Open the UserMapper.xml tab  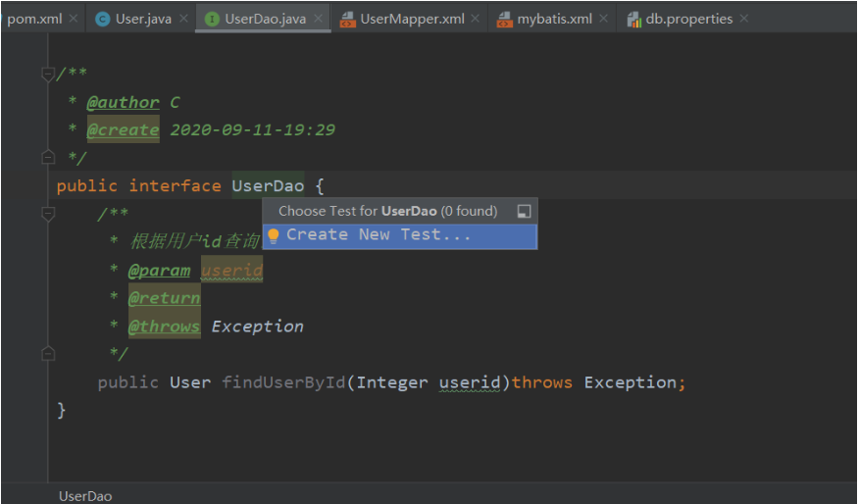[412, 19]
